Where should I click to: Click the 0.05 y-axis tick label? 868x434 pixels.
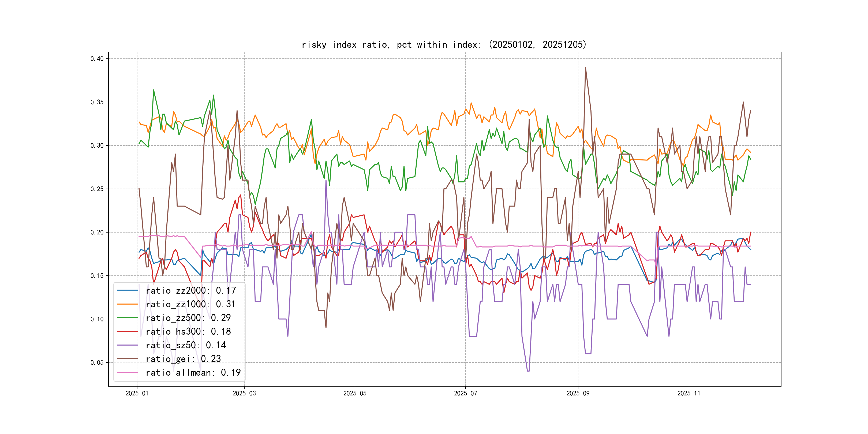coord(97,362)
